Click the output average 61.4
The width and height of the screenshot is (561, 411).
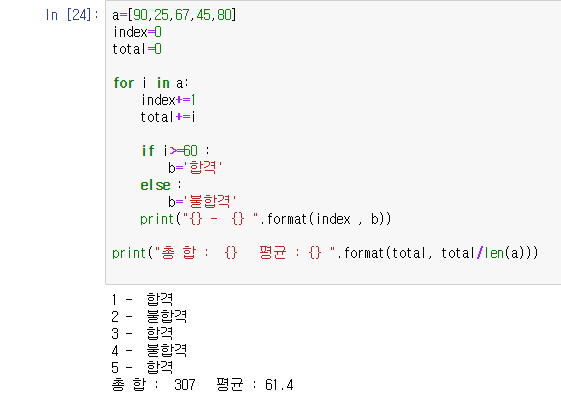tap(279, 385)
